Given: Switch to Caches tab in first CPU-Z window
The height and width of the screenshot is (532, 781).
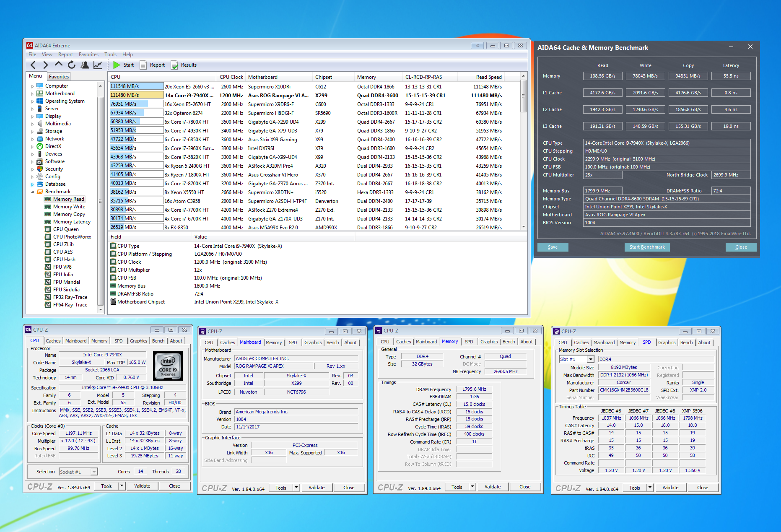Looking at the screenshot, I should pos(53,341).
